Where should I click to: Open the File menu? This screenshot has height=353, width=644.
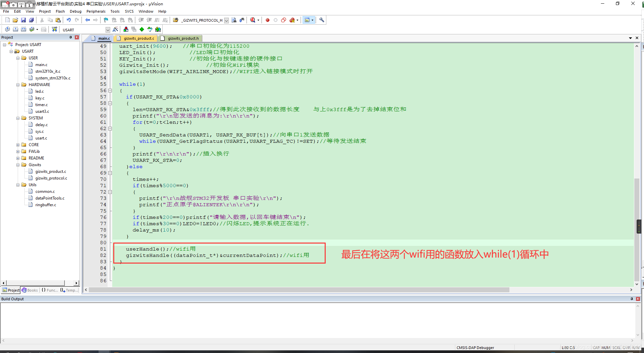[6, 11]
